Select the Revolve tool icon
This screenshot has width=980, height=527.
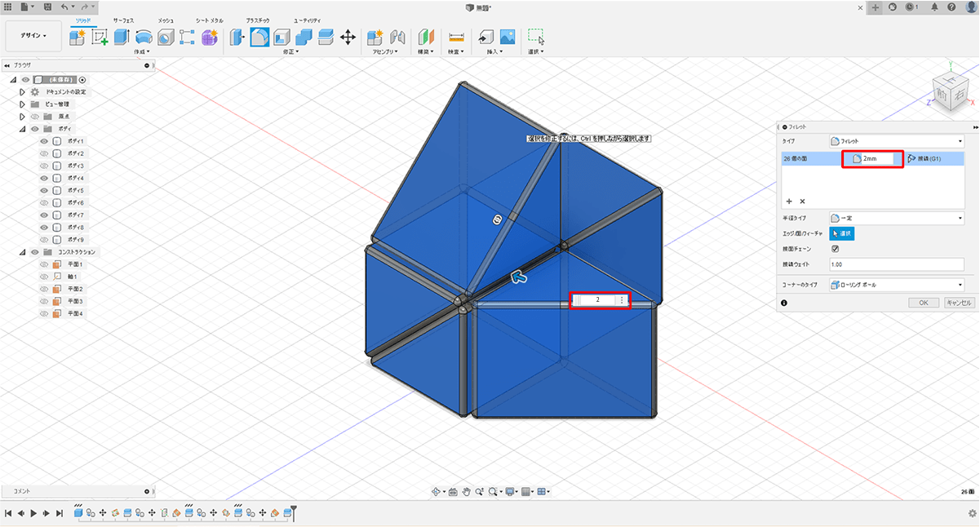pos(144,37)
